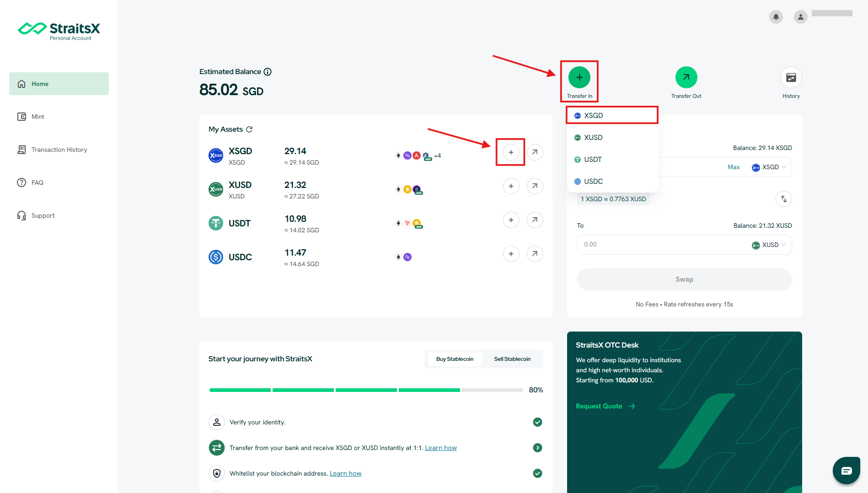Screen dimensions: 868x493
Task: Click the ≈ 14.64 SGD value
Action: (302, 264)
